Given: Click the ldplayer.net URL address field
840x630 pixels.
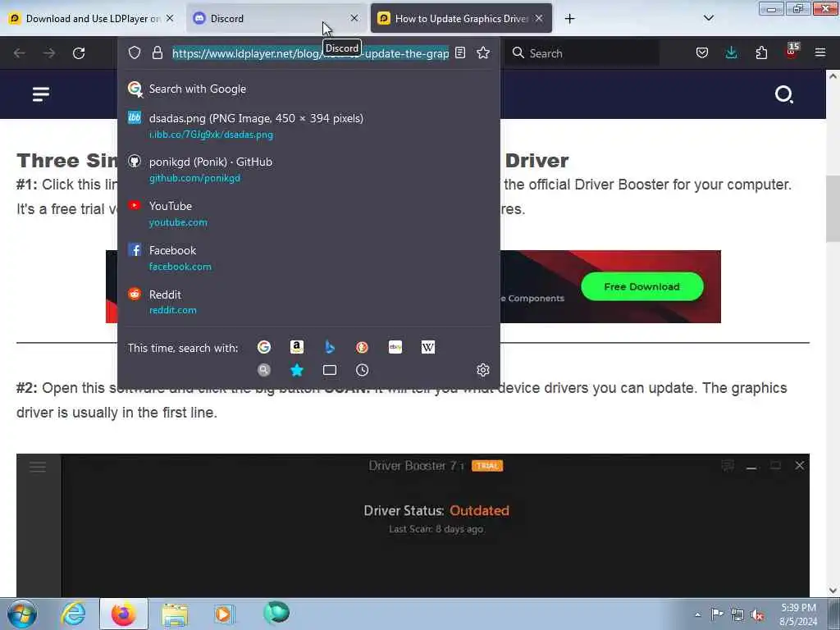Looking at the screenshot, I should [x=310, y=53].
